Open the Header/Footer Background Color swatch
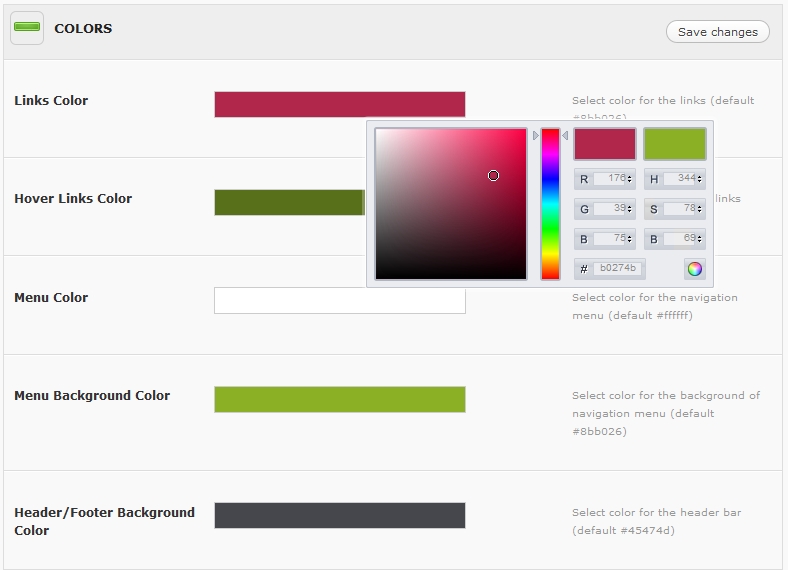Image resolution: width=788 pixels, height=570 pixels. [x=339, y=515]
